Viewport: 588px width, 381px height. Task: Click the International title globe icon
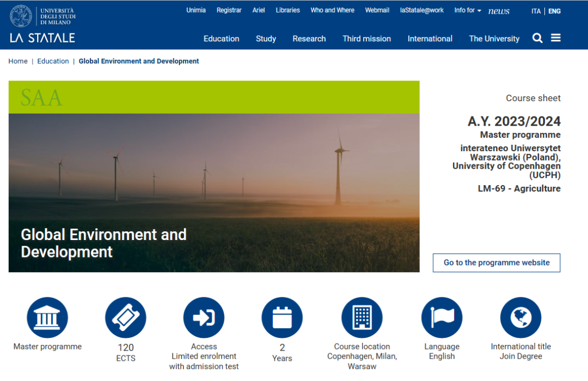tap(521, 318)
